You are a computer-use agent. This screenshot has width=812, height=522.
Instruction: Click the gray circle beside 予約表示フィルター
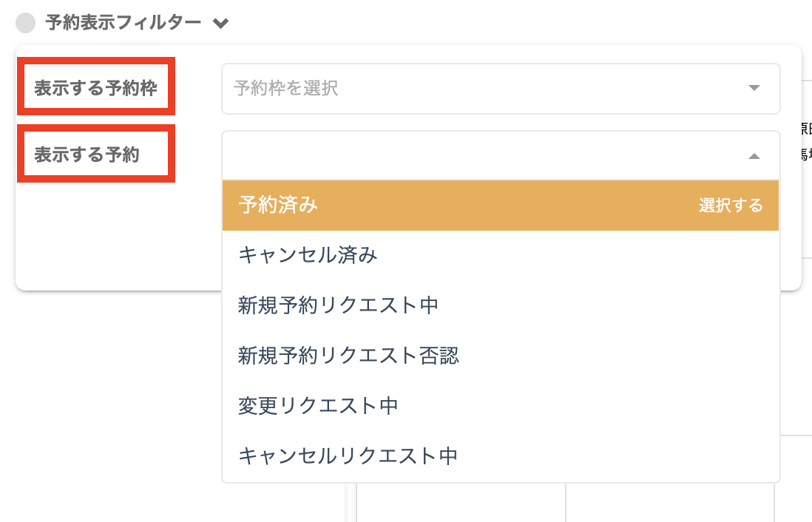pyautogui.click(x=26, y=24)
